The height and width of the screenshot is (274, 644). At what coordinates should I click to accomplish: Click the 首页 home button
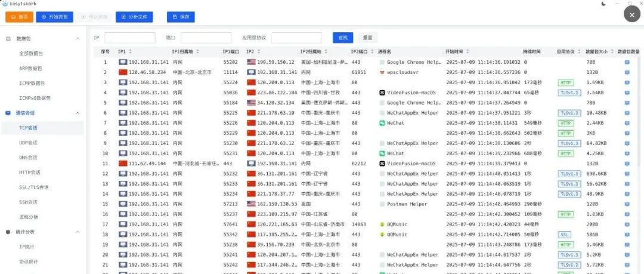[x=19, y=17]
